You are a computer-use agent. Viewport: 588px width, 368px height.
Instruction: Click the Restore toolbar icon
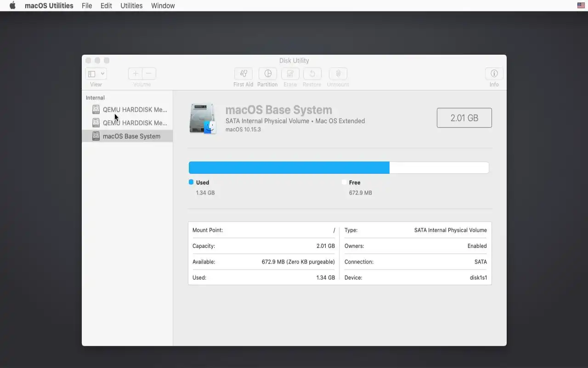pyautogui.click(x=312, y=74)
